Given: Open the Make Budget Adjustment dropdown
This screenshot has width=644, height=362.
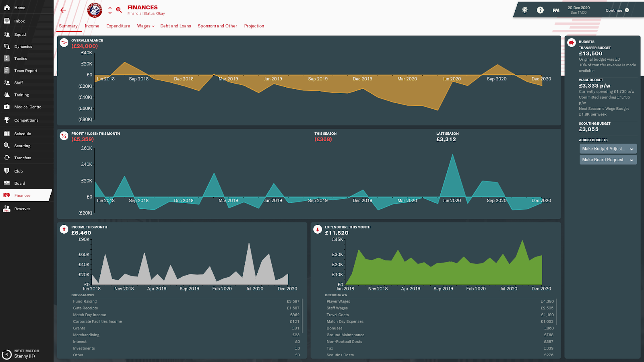Looking at the screenshot, I should click(x=608, y=149).
